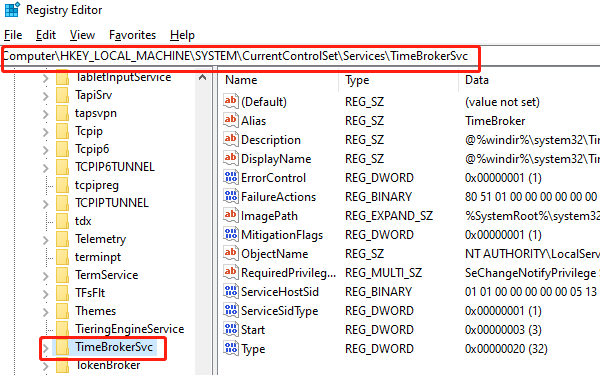The width and height of the screenshot is (600, 375).
Task: Open the Help menu
Action: click(x=182, y=35)
